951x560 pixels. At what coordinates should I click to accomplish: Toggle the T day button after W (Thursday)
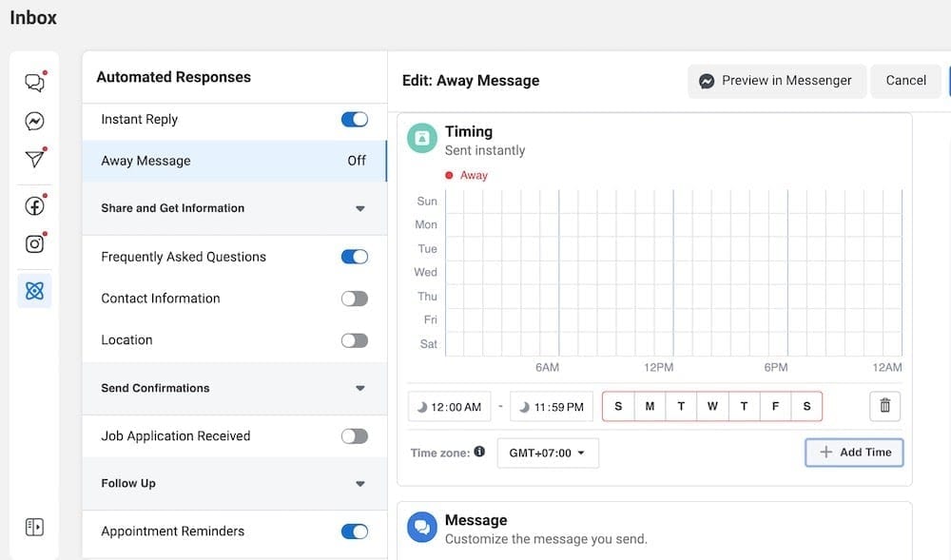coord(745,406)
